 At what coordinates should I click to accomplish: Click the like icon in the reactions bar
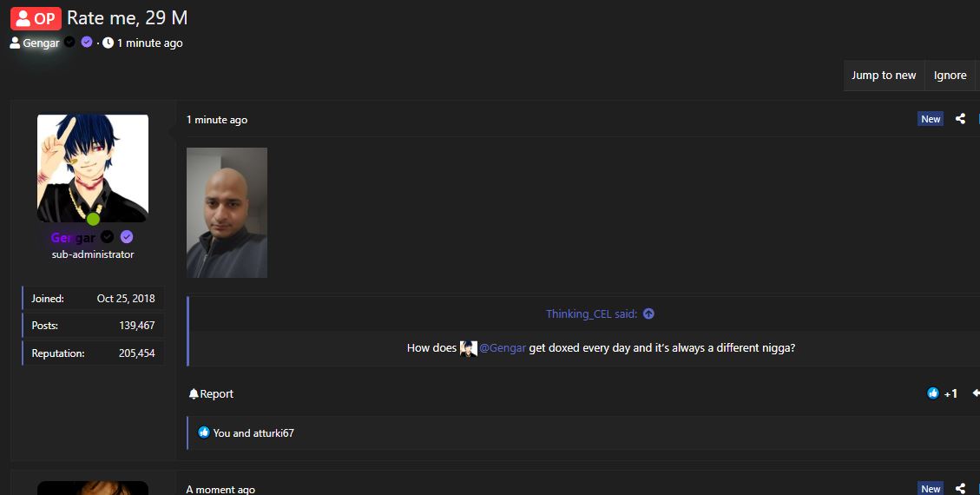tap(204, 432)
